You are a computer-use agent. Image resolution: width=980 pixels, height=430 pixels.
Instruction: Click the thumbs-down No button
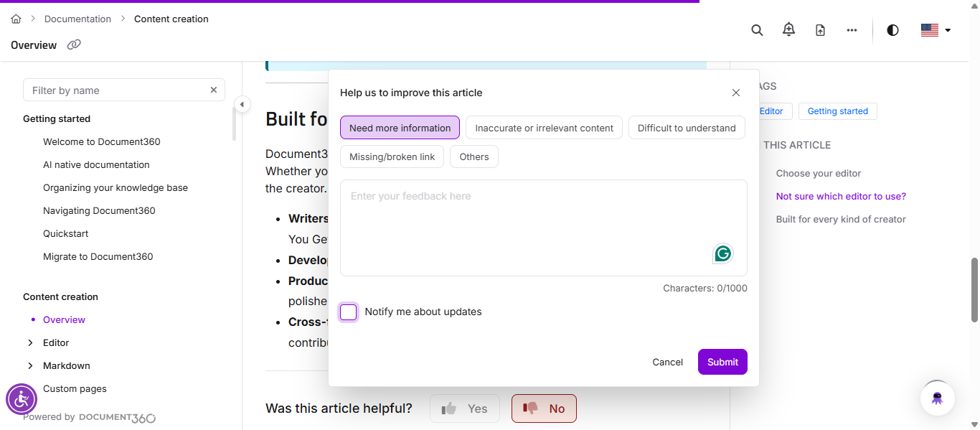pos(544,408)
